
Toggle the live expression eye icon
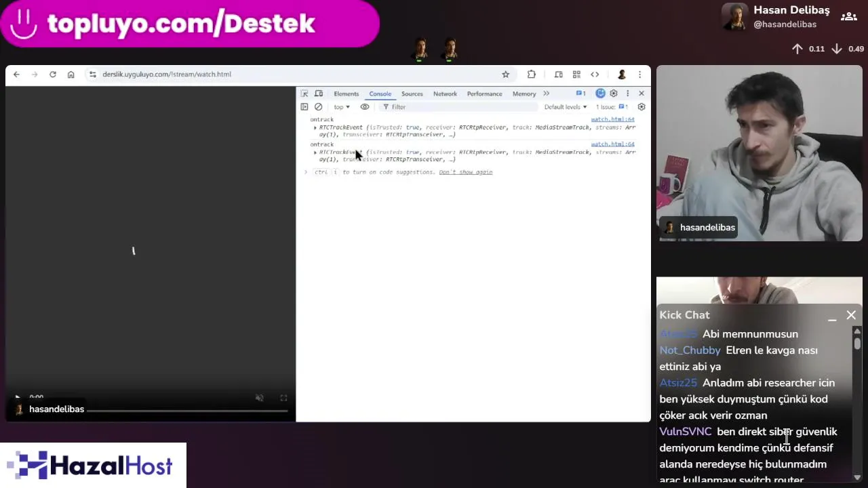click(x=365, y=107)
